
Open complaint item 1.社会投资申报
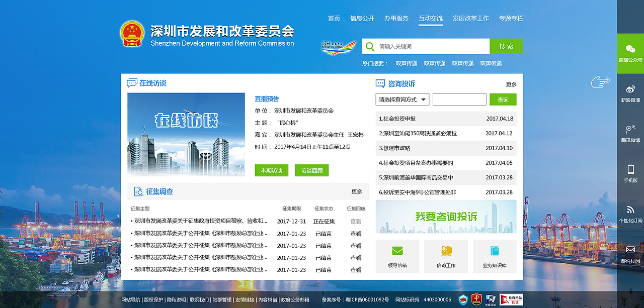tap(446, 119)
